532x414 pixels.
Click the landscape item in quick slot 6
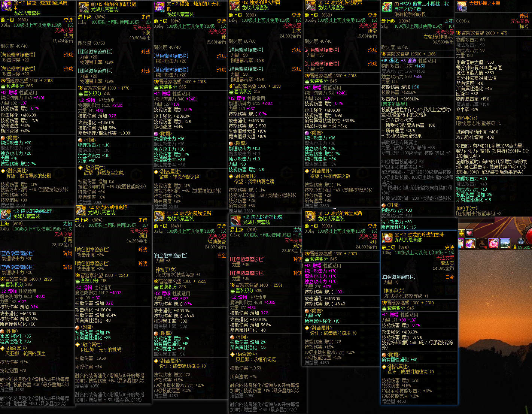click(x=505, y=243)
